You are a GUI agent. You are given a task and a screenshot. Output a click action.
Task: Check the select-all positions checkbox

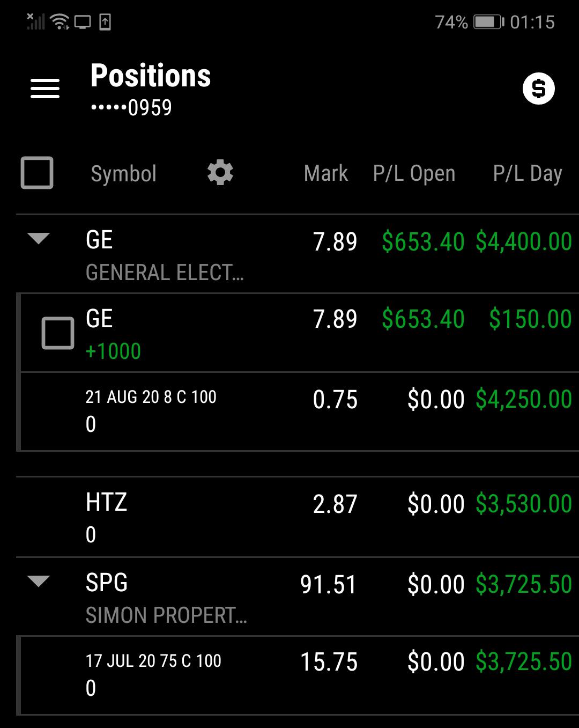pos(37,173)
